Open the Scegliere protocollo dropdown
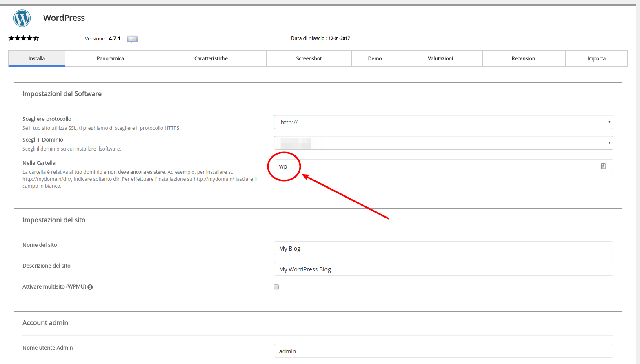The height and width of the screenshot is (364, 640). pos(444,122)
